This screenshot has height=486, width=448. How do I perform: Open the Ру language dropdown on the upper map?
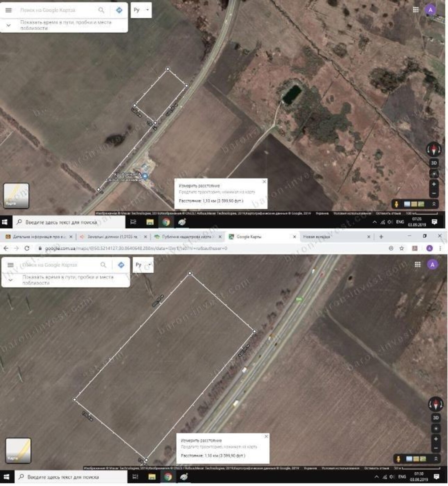click(x=141, y=10)
